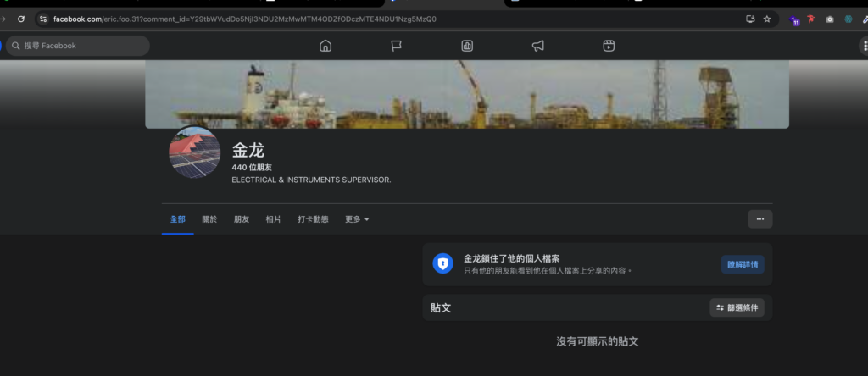The height and width of the screenshot is (376, 868).
Task: Open 篩選條件 post filters
Action: click(x=737, y=307)
